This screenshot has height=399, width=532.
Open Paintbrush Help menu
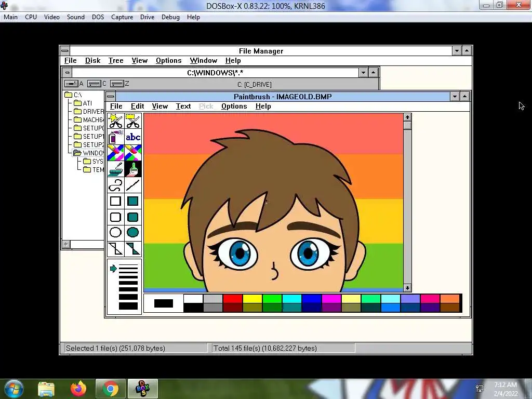point(263,106)
